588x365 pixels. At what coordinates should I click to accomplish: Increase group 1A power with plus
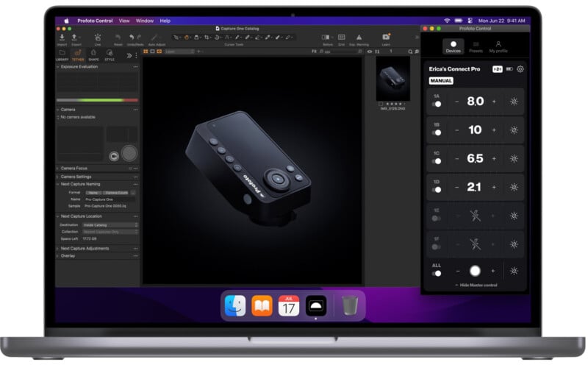click(494, 102)
